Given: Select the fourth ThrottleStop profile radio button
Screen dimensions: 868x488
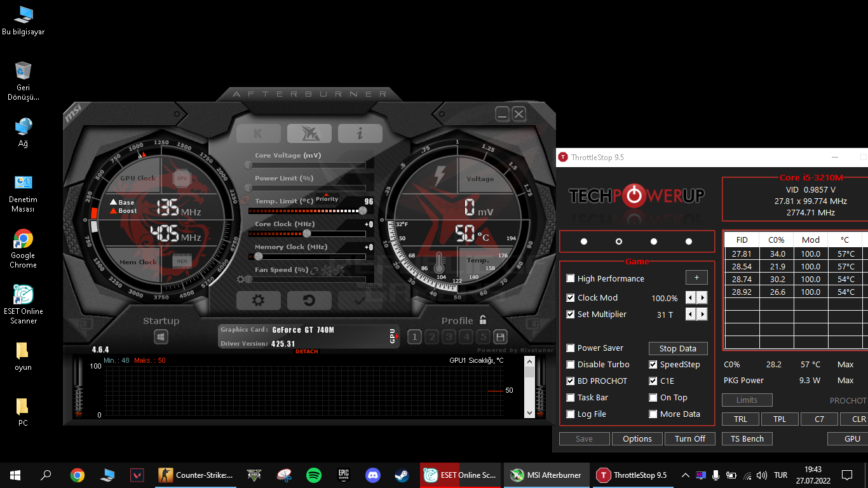Looking at the screenshot, I should click(x=689, y=241).
